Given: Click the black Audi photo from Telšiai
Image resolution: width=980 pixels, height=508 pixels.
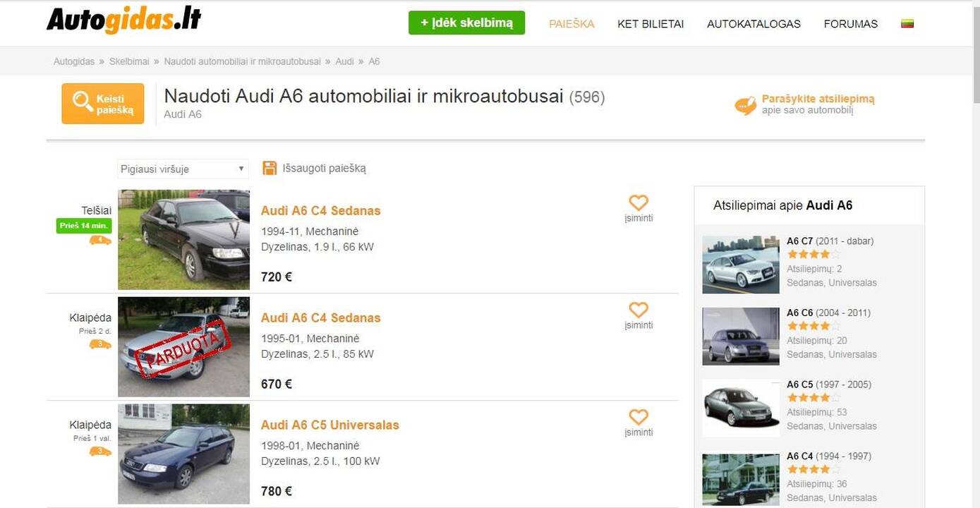Looking at the screenshot, I should coord(183,240).
